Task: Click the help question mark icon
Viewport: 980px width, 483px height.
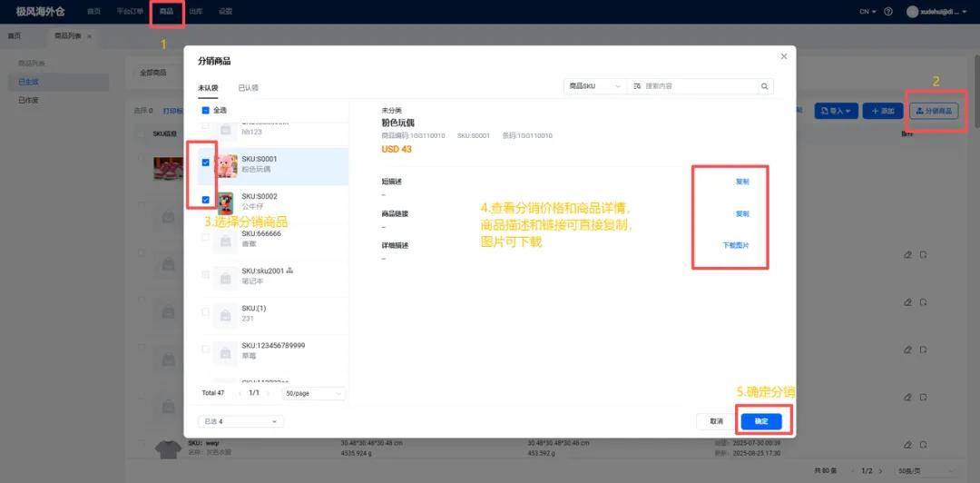Action: 887,12
